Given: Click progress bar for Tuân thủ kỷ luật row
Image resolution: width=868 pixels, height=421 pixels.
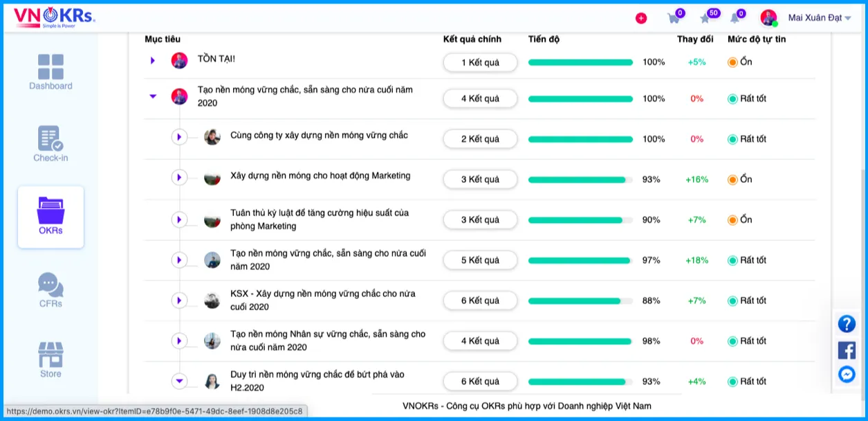Looking at the screenshot, I should pos(580,220).
